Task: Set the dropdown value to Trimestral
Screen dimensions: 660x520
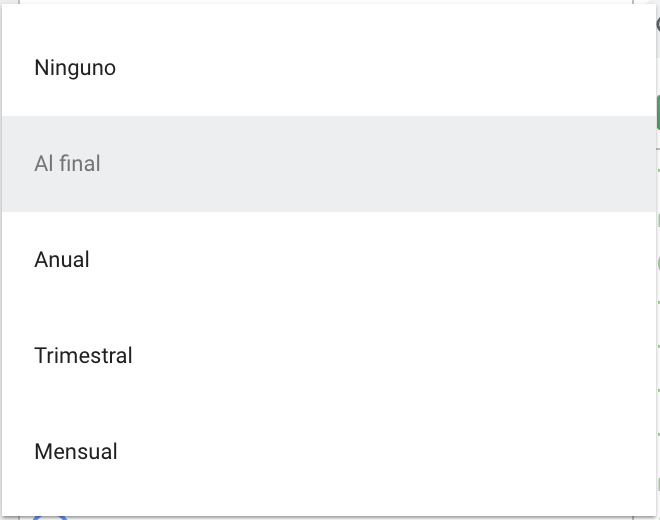Action: pyautogui.click(x=83, y=356)
